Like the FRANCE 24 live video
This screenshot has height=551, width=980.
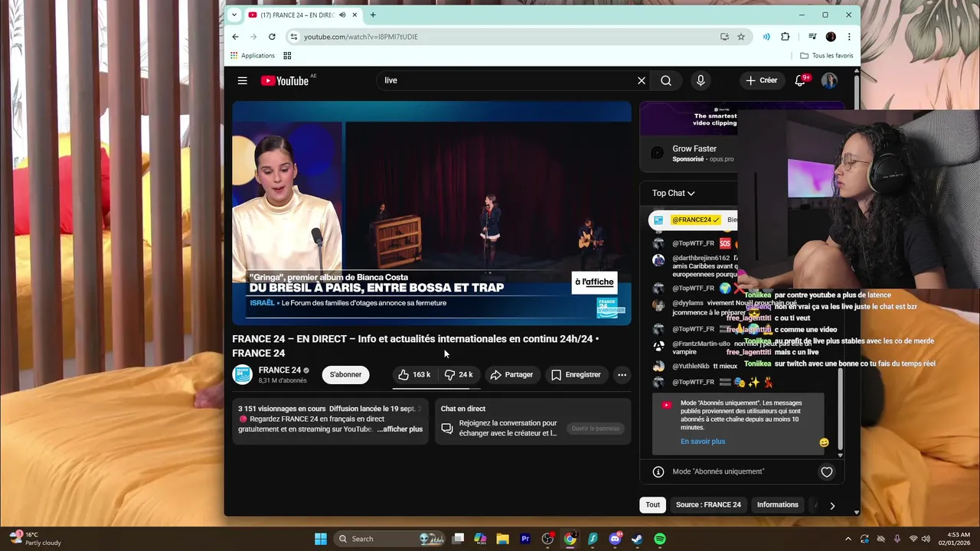pos(414,374)
